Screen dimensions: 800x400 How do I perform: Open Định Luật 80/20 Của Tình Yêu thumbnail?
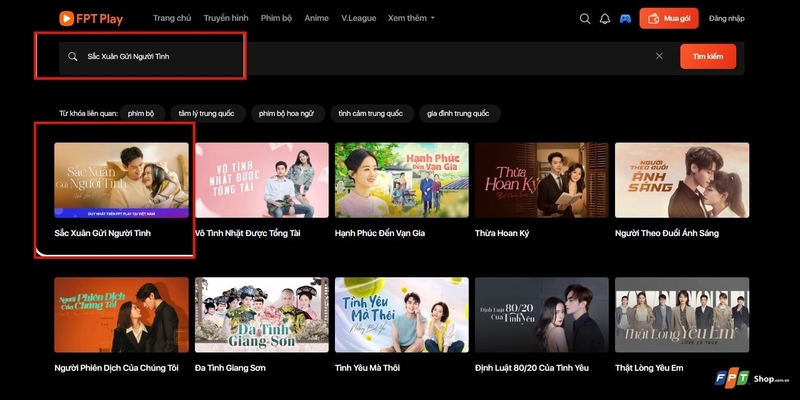(x=542, y=315)
